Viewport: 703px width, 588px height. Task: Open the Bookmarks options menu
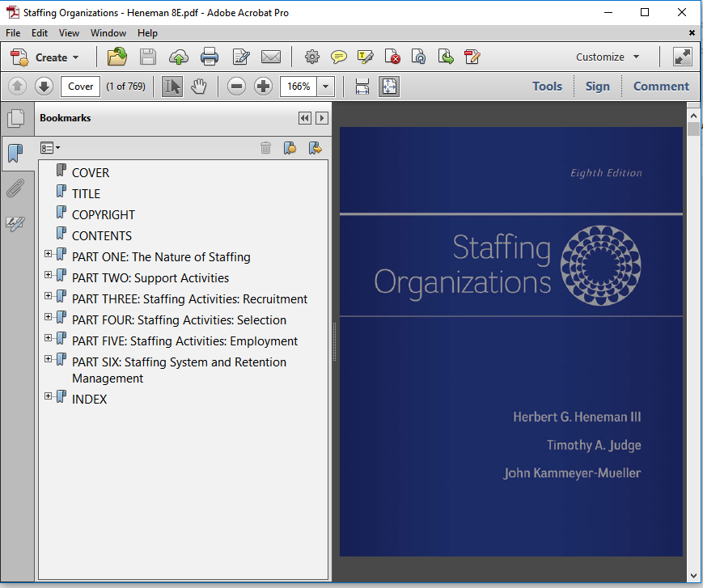pyautogui.click(x=50, y=148)
